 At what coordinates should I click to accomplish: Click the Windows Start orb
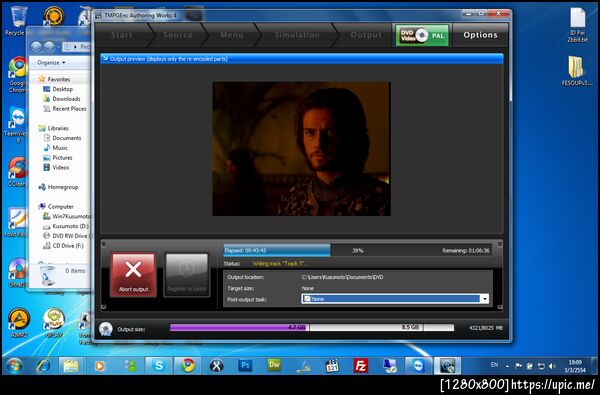coord(14,366)
